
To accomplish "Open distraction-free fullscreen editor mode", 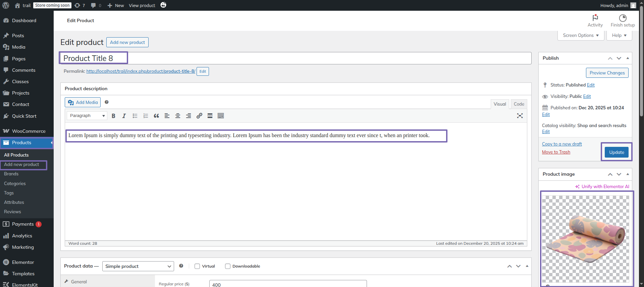I will [x=520, y=116].
